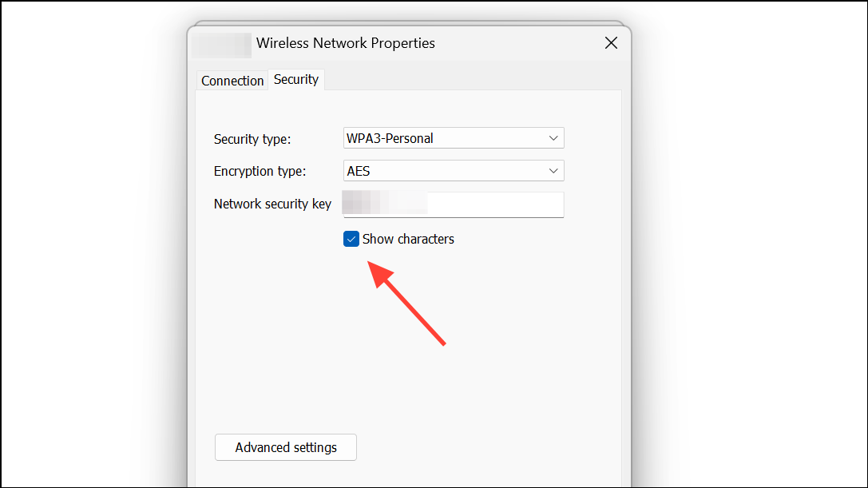The image size is (868, 488).
Task: Click the red arrow annotation
Action: pos(406,304)
